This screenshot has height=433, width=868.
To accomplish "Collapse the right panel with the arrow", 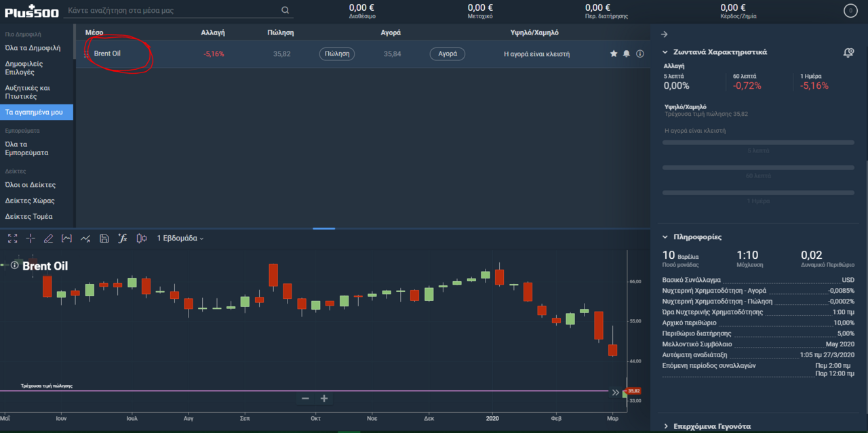I will click(x=664, y=34).
